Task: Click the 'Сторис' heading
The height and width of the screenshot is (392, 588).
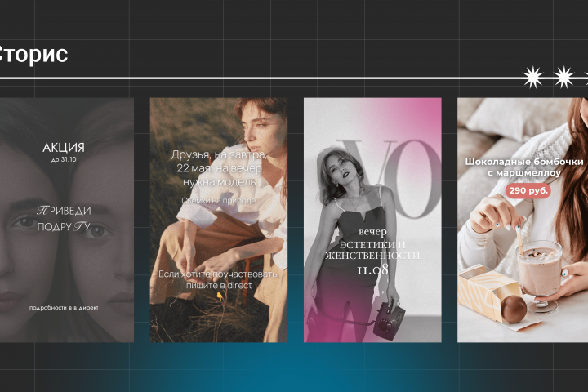Action: 33,54
